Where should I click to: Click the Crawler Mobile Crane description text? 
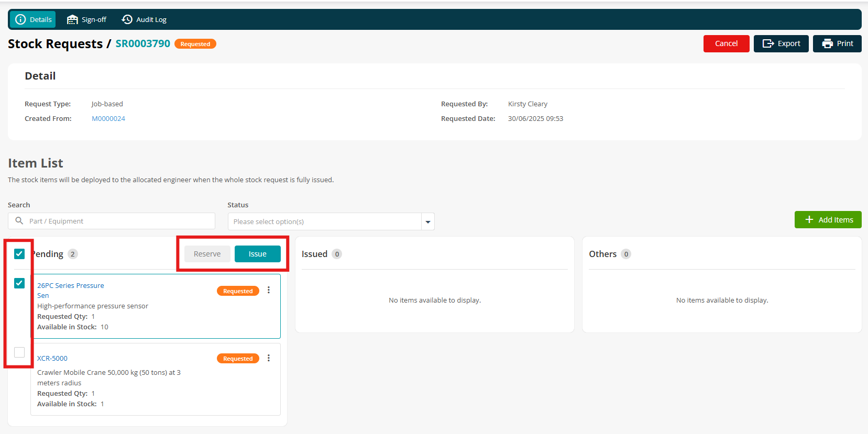(x=109, y=377)
